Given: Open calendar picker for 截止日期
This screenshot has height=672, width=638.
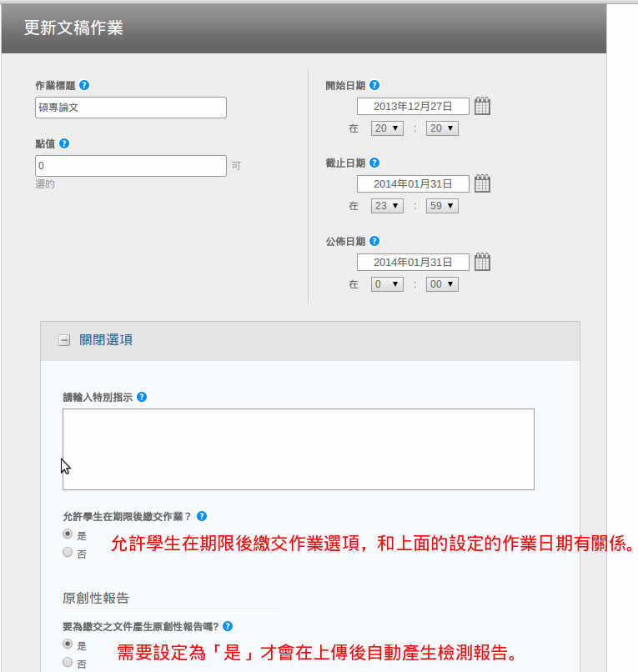Looking at the screenshot, I should tap(482, 183).
